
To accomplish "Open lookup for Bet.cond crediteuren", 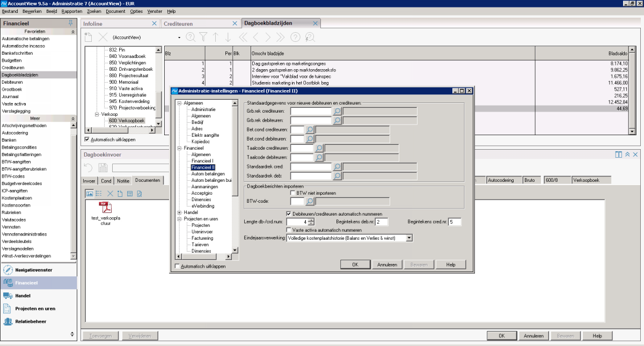I will 310,130.
